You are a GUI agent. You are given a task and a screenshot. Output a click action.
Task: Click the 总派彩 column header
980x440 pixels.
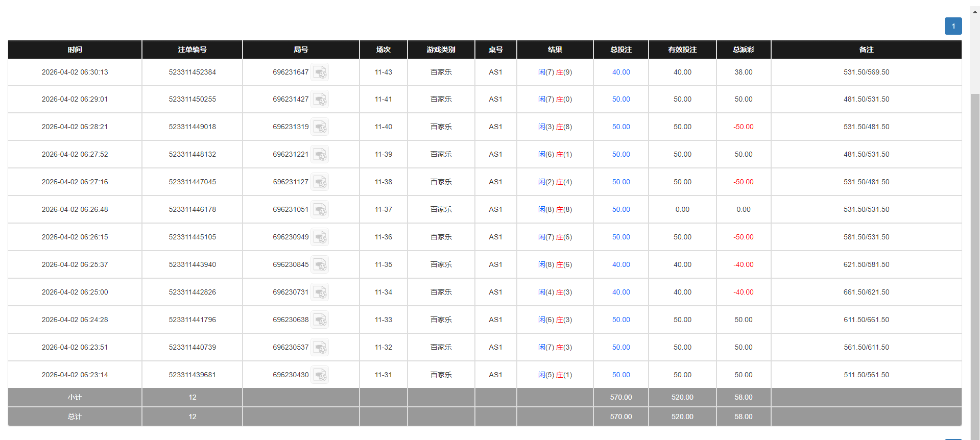743,50
